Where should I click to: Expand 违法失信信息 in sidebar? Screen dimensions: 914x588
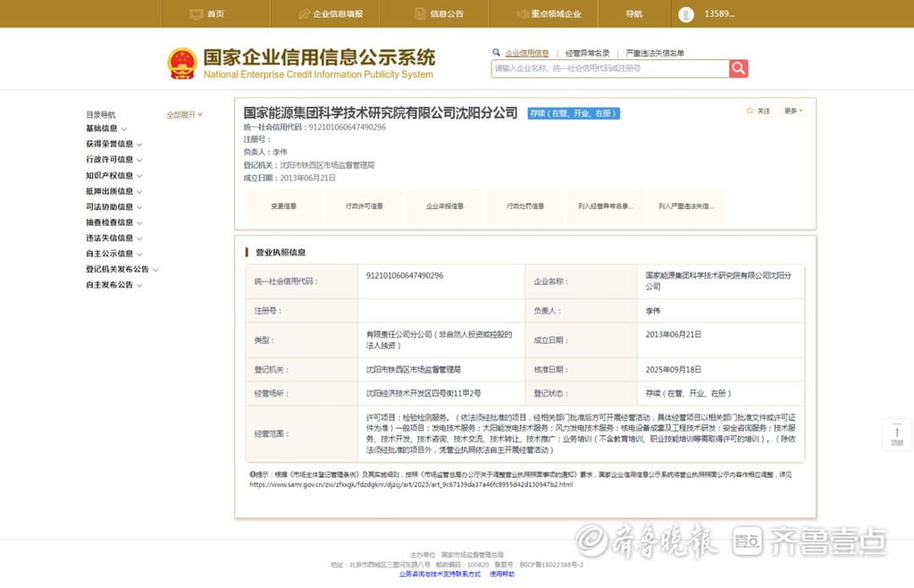114,238
